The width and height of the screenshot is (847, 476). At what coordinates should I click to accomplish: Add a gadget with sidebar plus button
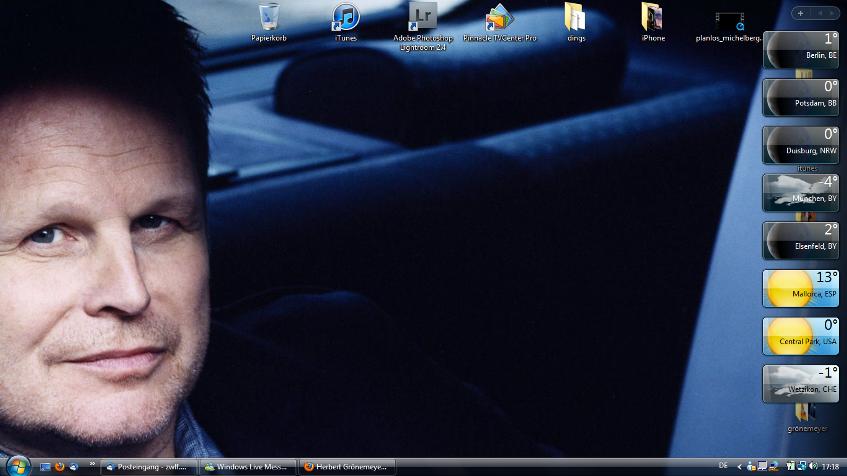(800, 13)
